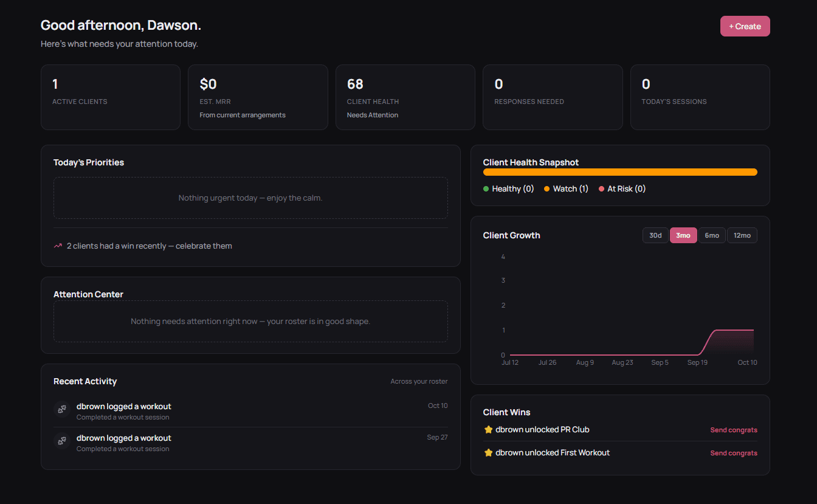Viewport: 817px width, 504px height.
Task: Open the Active Clients stat card
Action: tap(111, 97)
